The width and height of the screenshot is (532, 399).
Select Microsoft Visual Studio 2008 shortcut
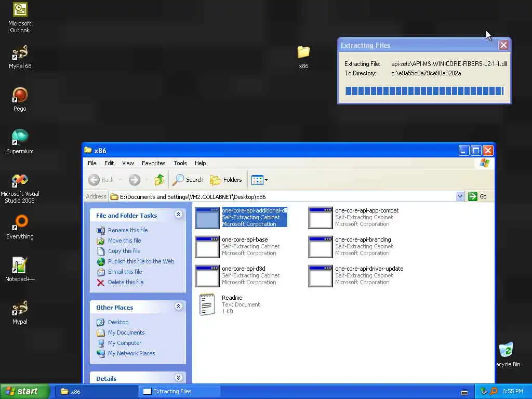[x=20, y=188]
